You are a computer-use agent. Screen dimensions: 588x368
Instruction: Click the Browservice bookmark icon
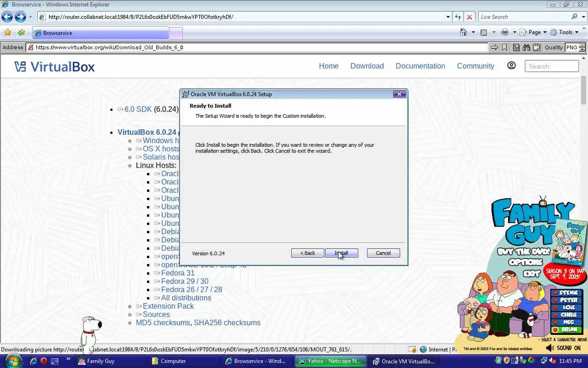point(504,47)
